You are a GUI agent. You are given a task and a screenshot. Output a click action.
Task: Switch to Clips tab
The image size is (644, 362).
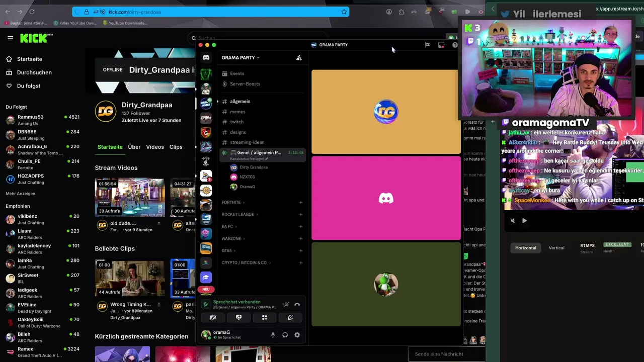point(176,147)
